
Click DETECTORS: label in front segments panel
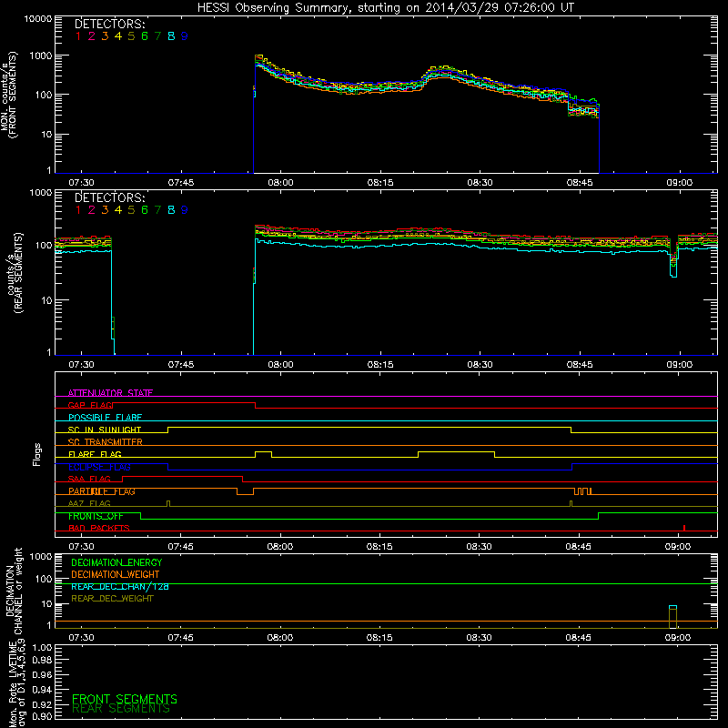pos(109,25)
